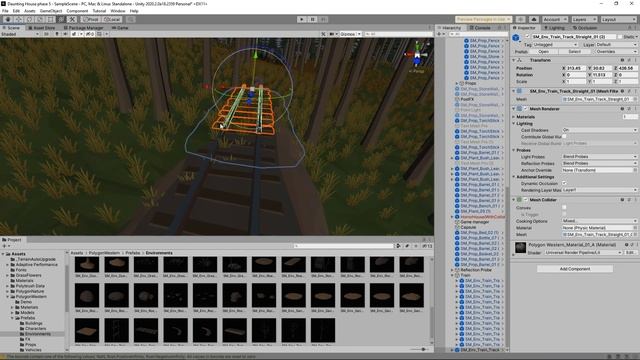Click the component tools wrench icon in Scene
Viewport: 640px width, 360px height.
(x=323, y=34)
